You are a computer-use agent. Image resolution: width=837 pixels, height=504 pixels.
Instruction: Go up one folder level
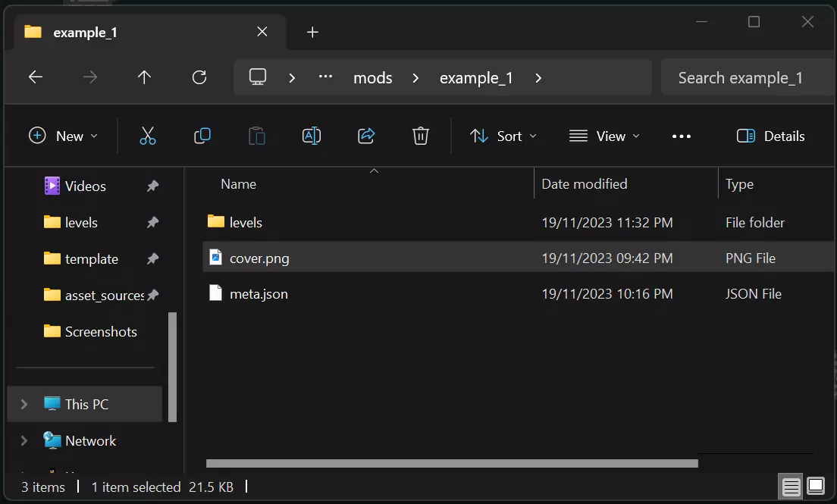click(144, 77)
